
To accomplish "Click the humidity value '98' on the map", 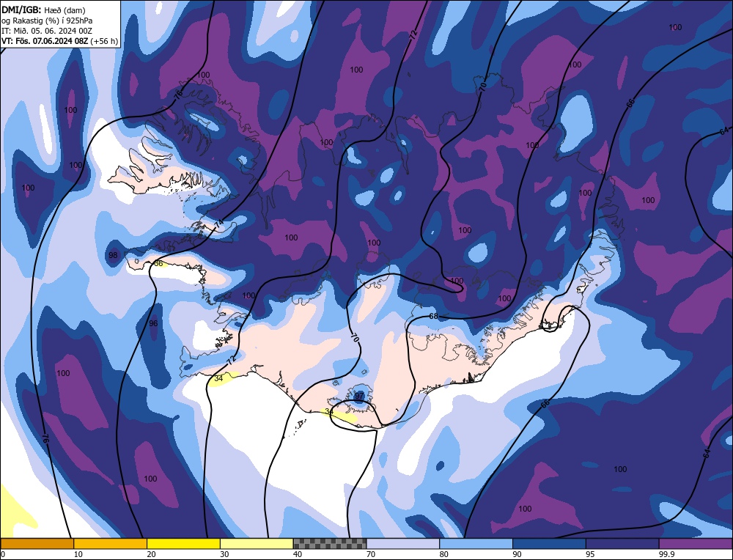I will pyautogui.click(x=113, y=255).
